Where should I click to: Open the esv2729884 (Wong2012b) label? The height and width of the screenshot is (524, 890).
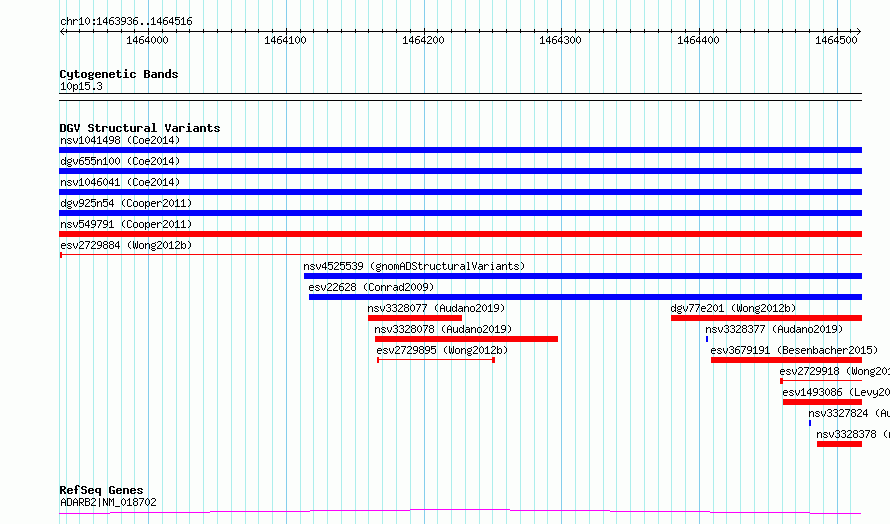(126, 245)
